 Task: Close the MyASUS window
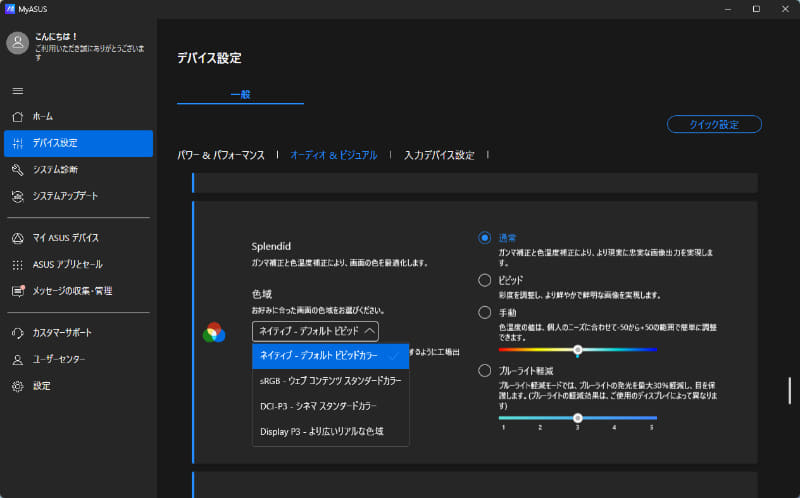point(785,9)
